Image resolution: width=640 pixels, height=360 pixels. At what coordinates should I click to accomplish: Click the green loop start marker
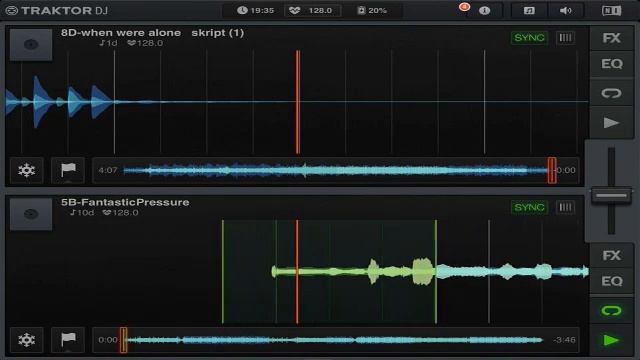(223, 272)
